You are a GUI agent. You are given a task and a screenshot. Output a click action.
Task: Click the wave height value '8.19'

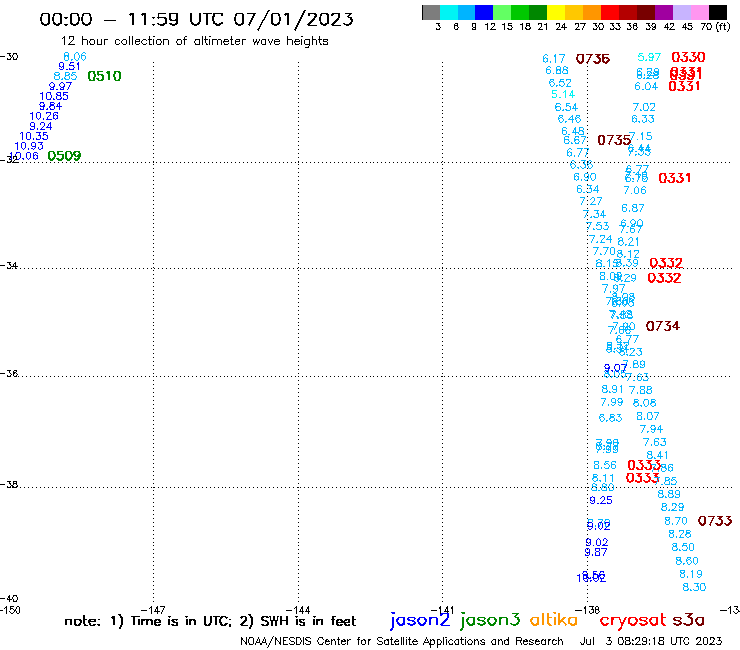691,574
